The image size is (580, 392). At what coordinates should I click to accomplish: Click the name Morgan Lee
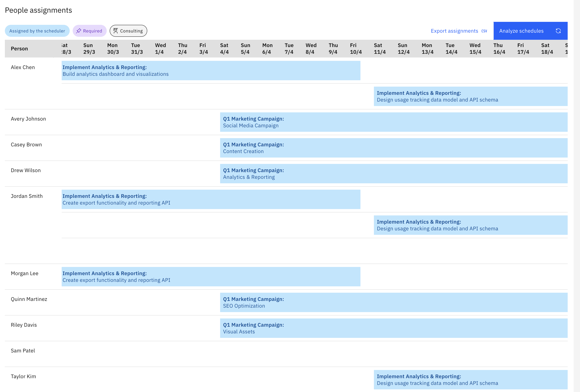[24, 273]
